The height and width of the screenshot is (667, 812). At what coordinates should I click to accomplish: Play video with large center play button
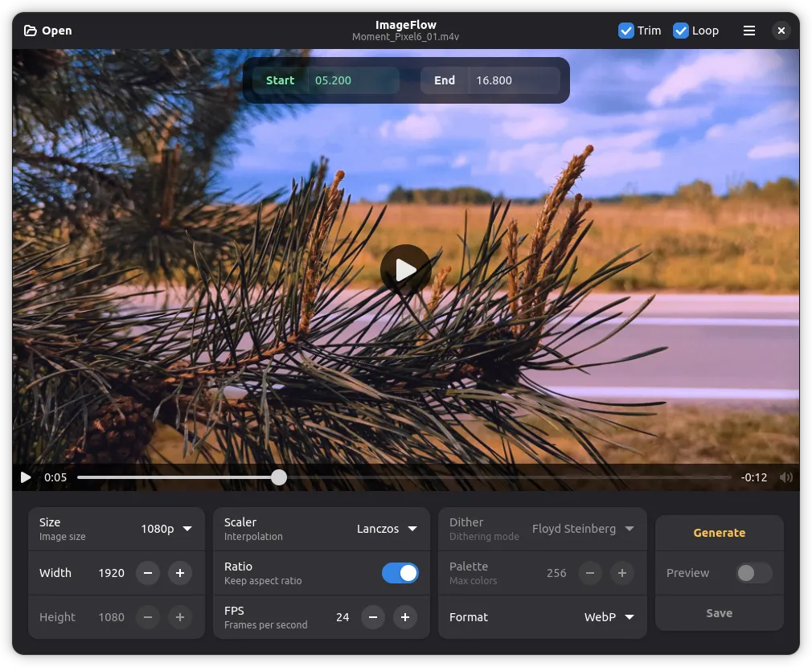(x=405, y=269)
